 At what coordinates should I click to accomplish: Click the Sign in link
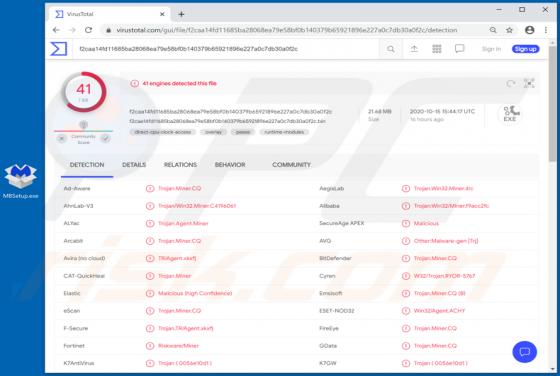[491, 49]
